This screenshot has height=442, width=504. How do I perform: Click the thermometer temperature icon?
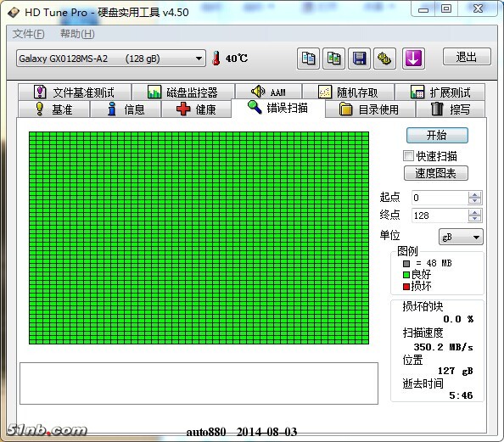216,59
